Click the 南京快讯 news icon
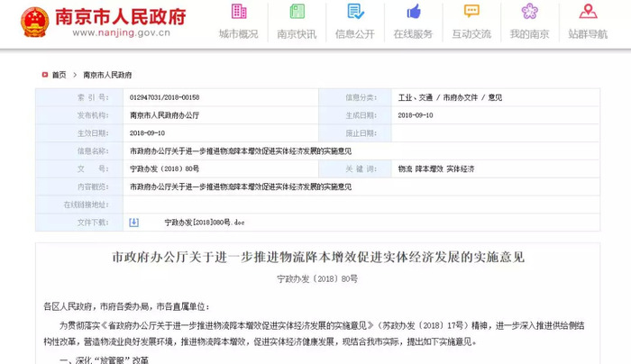The height and width of the screenshot is (364, 631). click(x=297, y=11)
